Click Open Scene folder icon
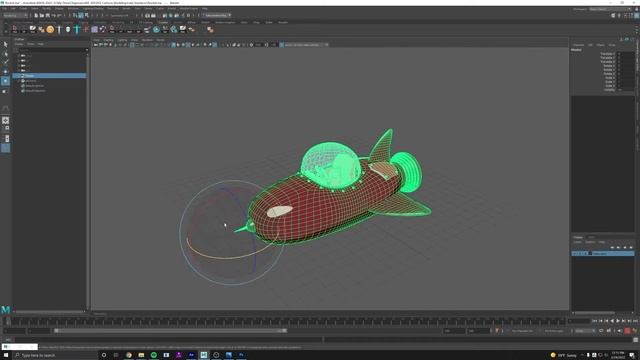640x360 pixels. (x=42, y=16)
